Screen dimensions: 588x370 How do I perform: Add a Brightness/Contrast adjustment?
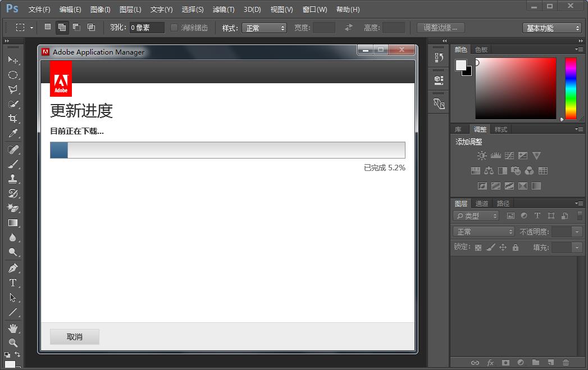pos(482,156)
